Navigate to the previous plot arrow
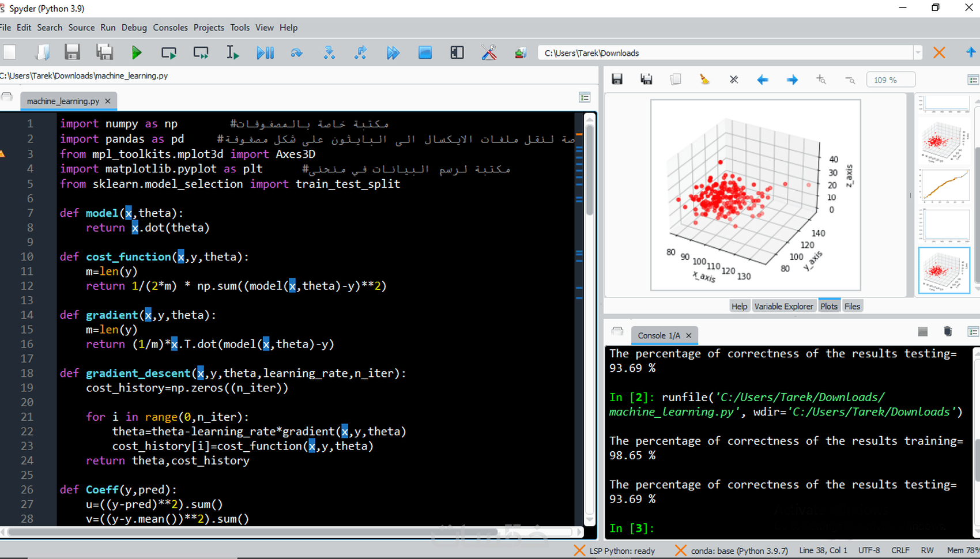 763,79
